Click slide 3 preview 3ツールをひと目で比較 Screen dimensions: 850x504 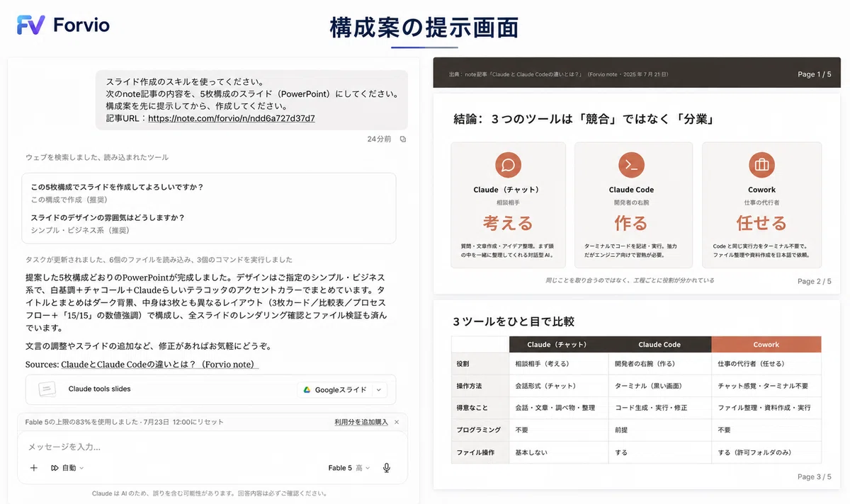click(x=637, y=394)
